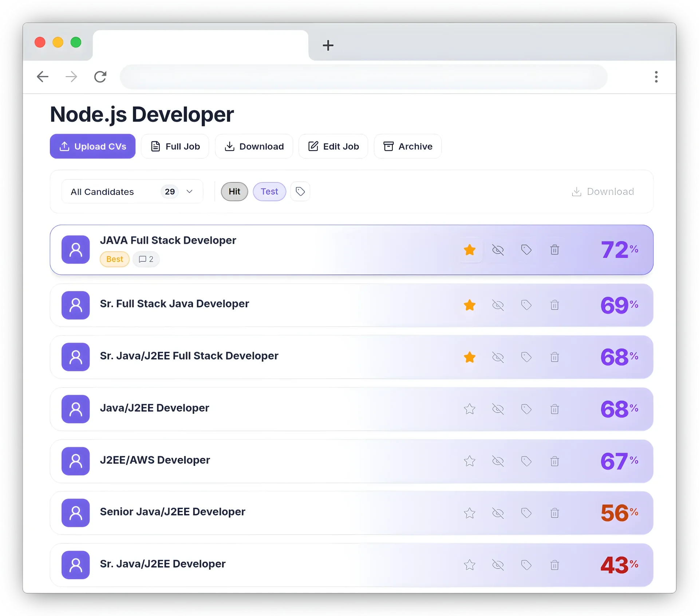
Task: Open Senior Java/J2EE Developer row title
Action: [173, 512]
